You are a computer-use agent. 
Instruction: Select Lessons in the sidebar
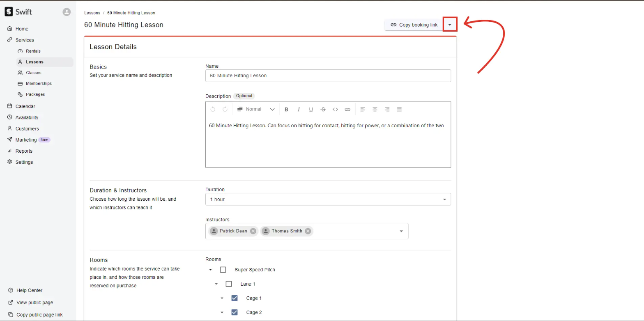pos(45,62)
